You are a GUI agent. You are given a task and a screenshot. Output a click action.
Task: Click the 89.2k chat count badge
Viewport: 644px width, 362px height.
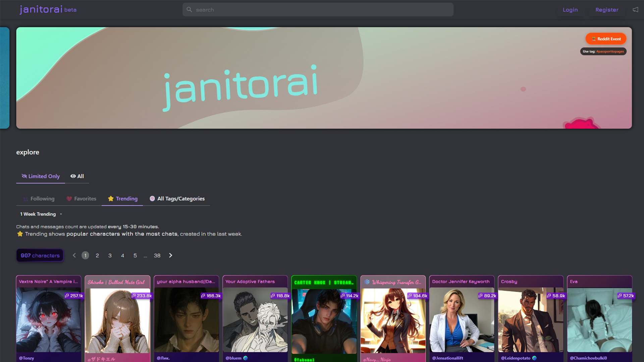488,296
